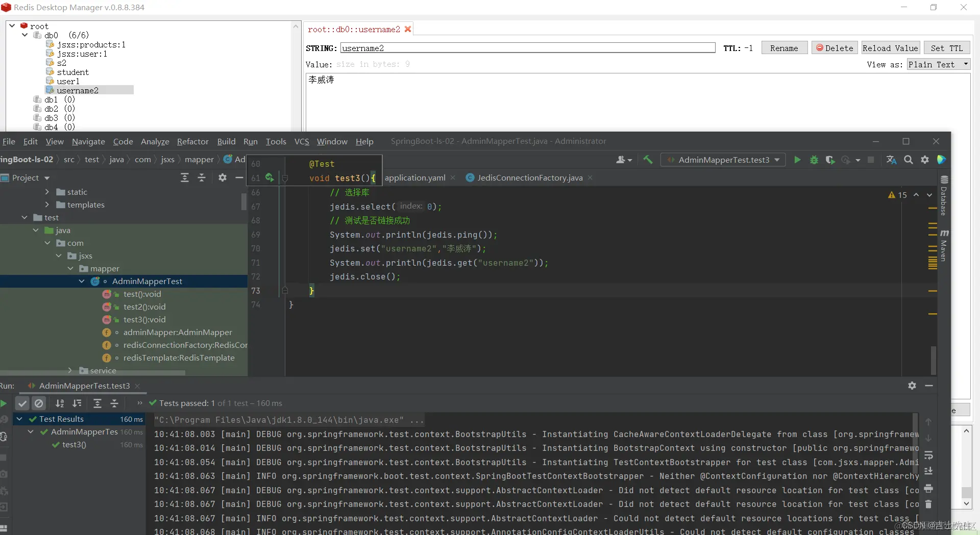The image size is (980, 535).
Task: Collapse the root connection in Redis tree
Action: coord(12,26)
